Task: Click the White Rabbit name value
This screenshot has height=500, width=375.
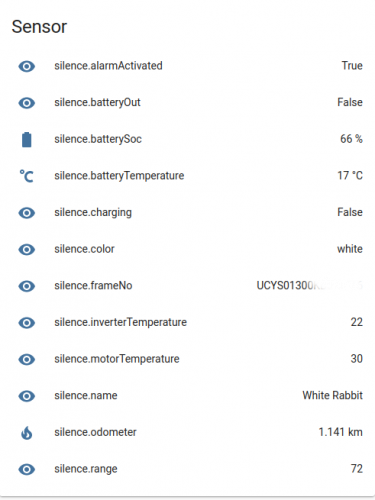Action: pos(332,395)
